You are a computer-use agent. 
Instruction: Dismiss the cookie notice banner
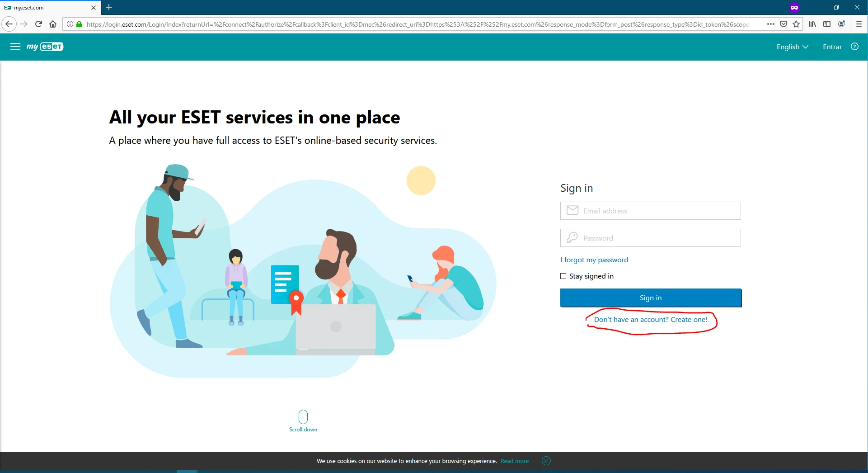click(546, 461)
